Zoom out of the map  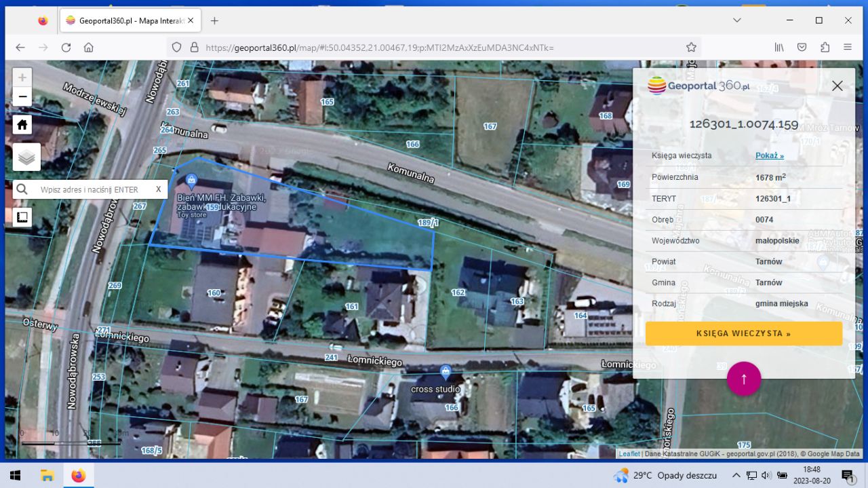pos(22,96)
